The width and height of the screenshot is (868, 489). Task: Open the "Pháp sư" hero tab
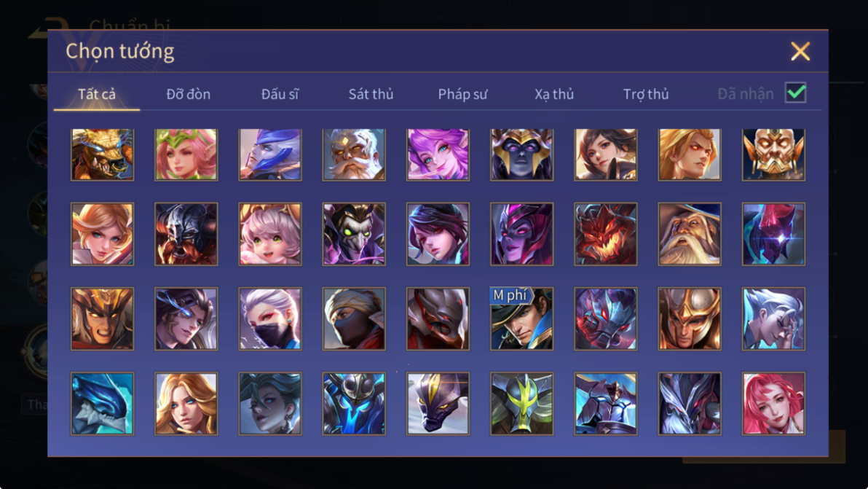(463, 94)
